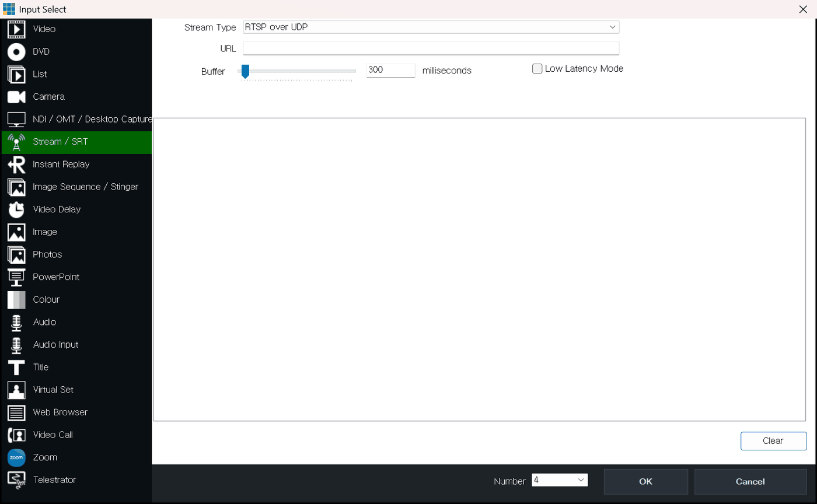Expand the Number dropdown
Viewport: 817px width, 504px height.
tap(560, 480)
